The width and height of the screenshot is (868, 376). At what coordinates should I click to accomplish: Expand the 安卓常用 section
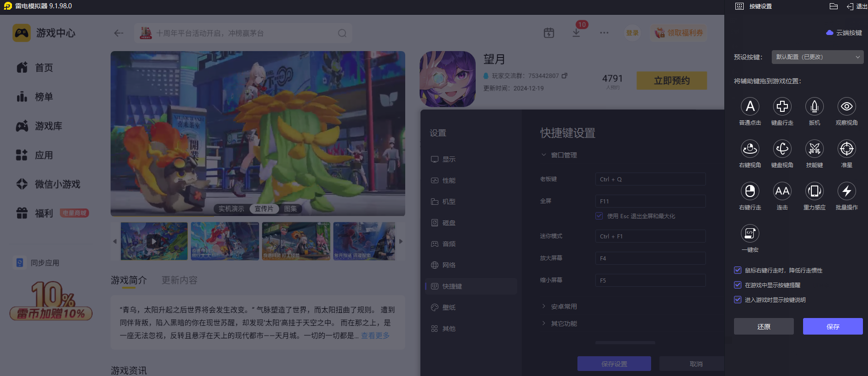[x=559, y=307]
